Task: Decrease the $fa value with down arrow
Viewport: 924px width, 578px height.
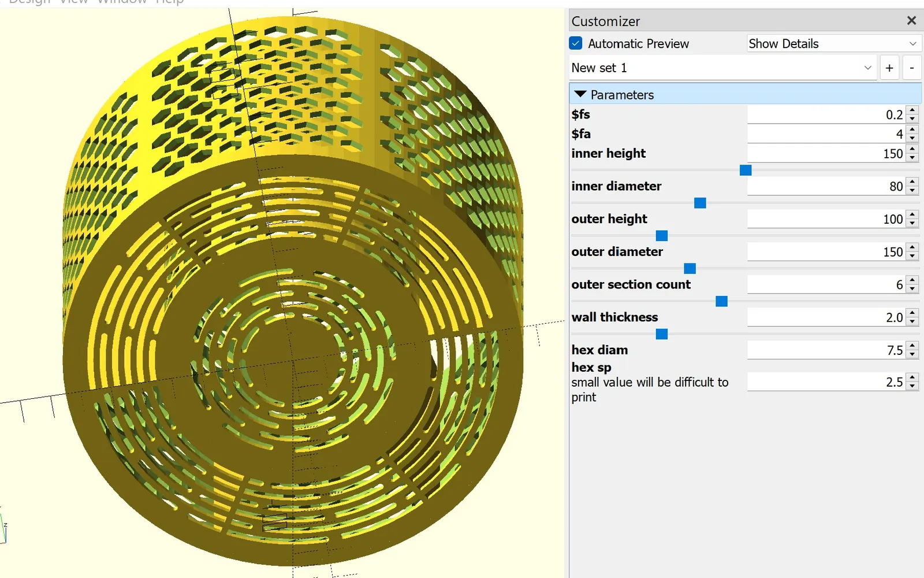Action: coord(912,138)
